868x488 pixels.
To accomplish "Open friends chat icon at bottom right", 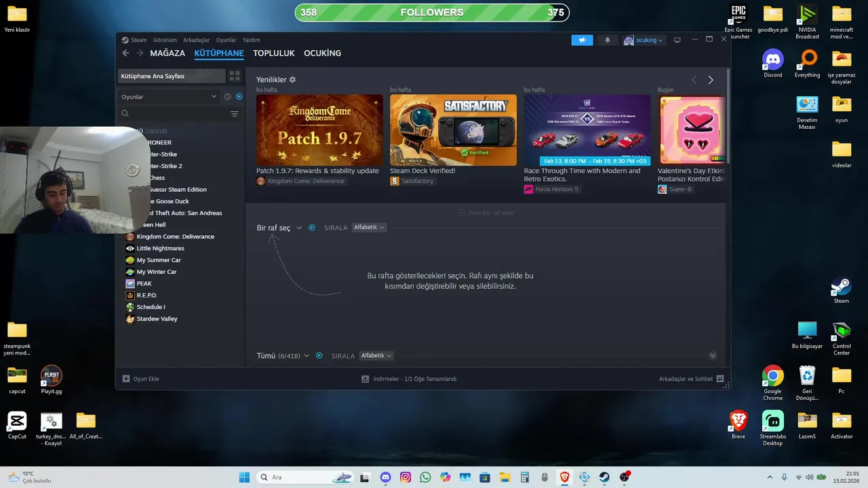I will [x=720, y=379].
